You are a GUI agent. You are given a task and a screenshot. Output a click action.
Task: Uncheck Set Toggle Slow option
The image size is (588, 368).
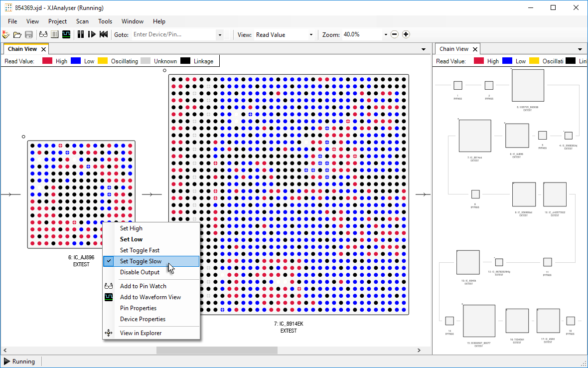tap(141, 261)
